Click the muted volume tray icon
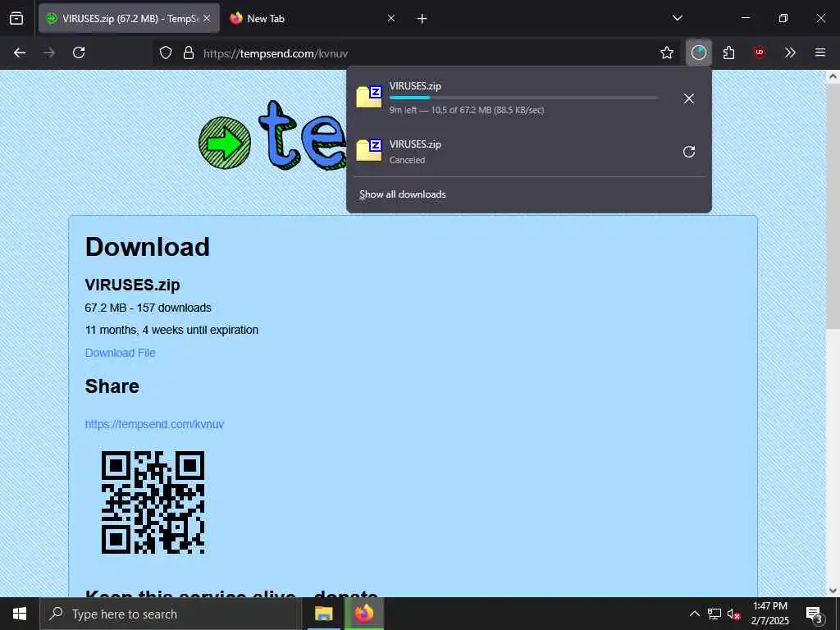 (734, 614)
